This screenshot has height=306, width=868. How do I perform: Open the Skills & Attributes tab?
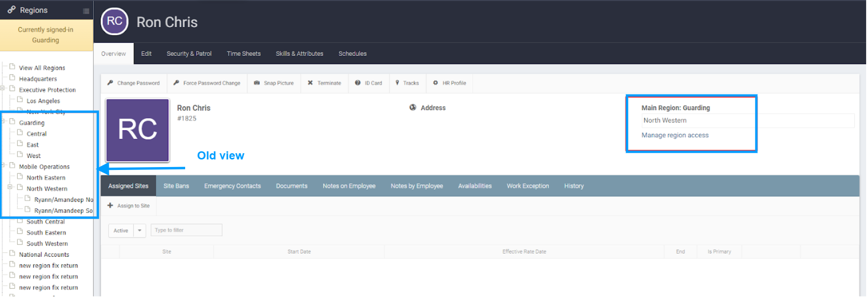click(x=300, y=53)
